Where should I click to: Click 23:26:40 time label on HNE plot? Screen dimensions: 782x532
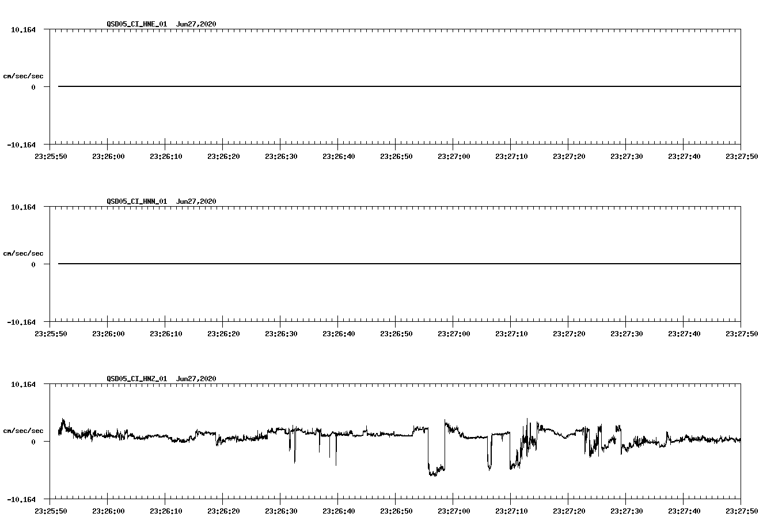[338, 156]
